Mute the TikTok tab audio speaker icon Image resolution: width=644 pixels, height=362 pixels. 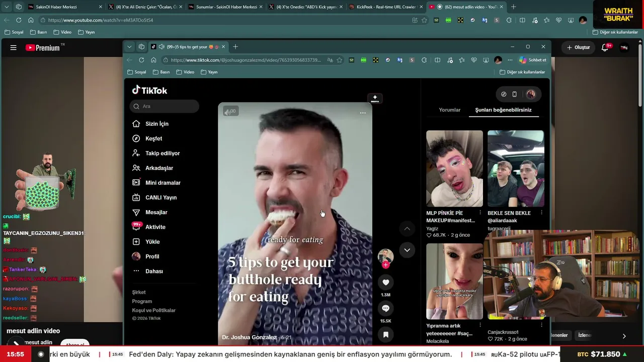pos(161,47)
